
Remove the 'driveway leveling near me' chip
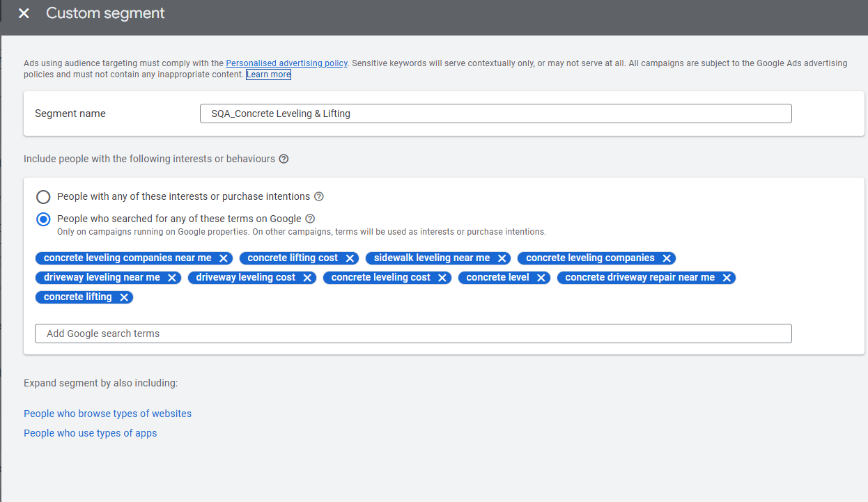click(172, 278)
